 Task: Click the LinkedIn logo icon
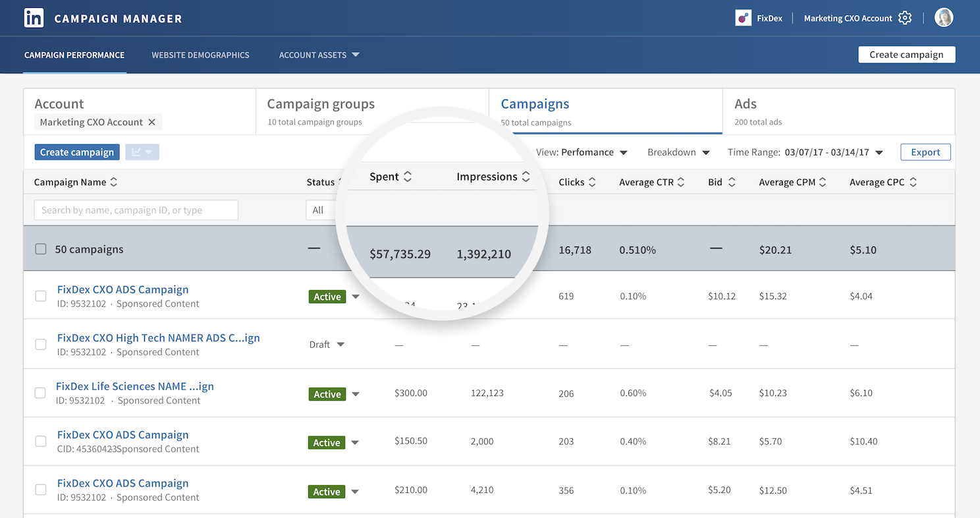pos(34,18)
